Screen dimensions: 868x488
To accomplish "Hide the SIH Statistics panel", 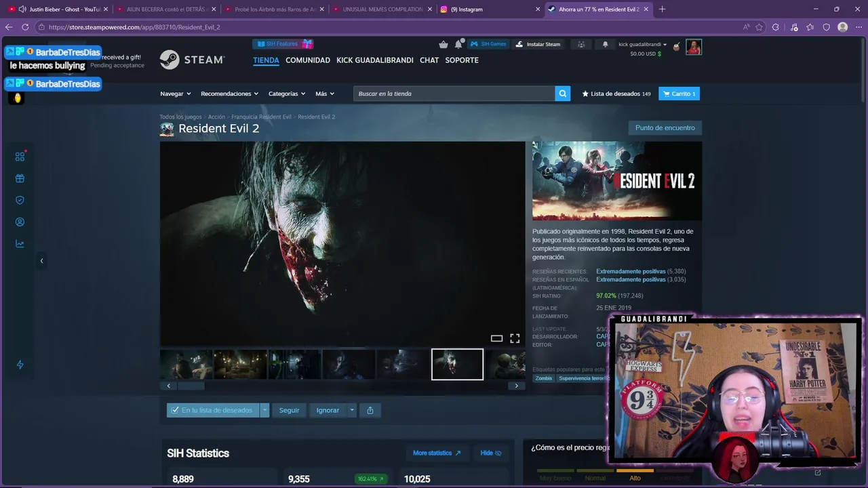I will [x=491, y=453].
